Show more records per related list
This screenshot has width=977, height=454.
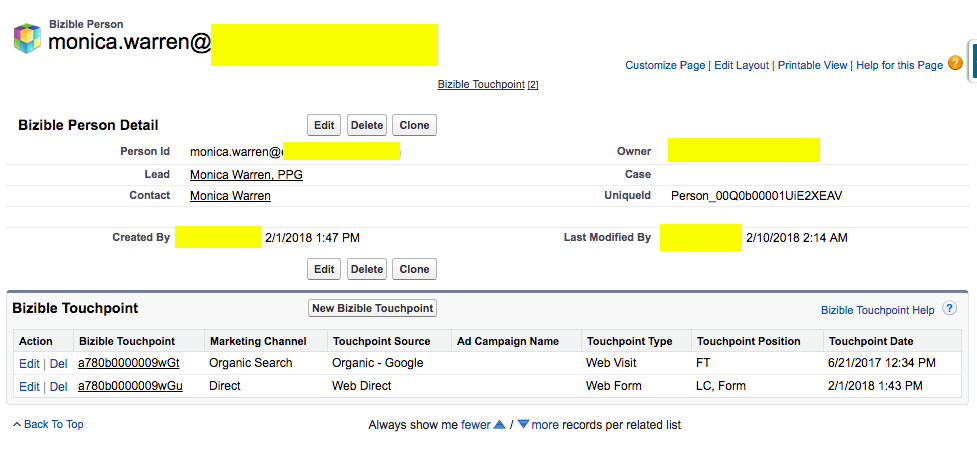(545, 425)
